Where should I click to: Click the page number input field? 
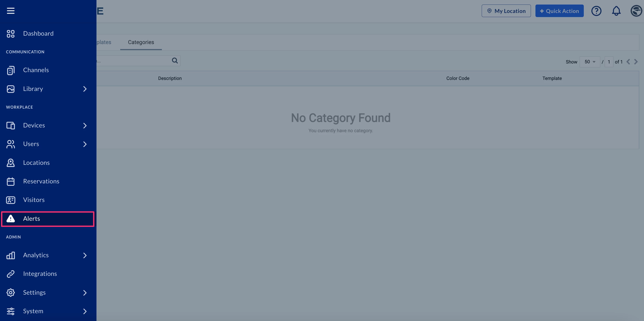pos(609,62)
